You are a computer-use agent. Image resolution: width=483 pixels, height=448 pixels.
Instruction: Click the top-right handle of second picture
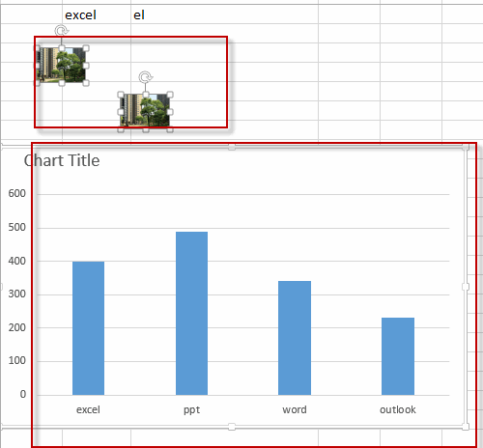pos(170,95)
